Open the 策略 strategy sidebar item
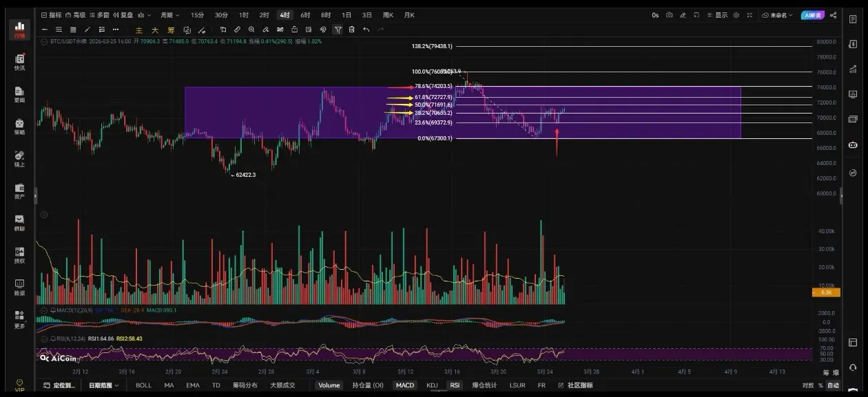Viewport: 868px width, 397px height. pyautogui.click(x=19, y=127)
